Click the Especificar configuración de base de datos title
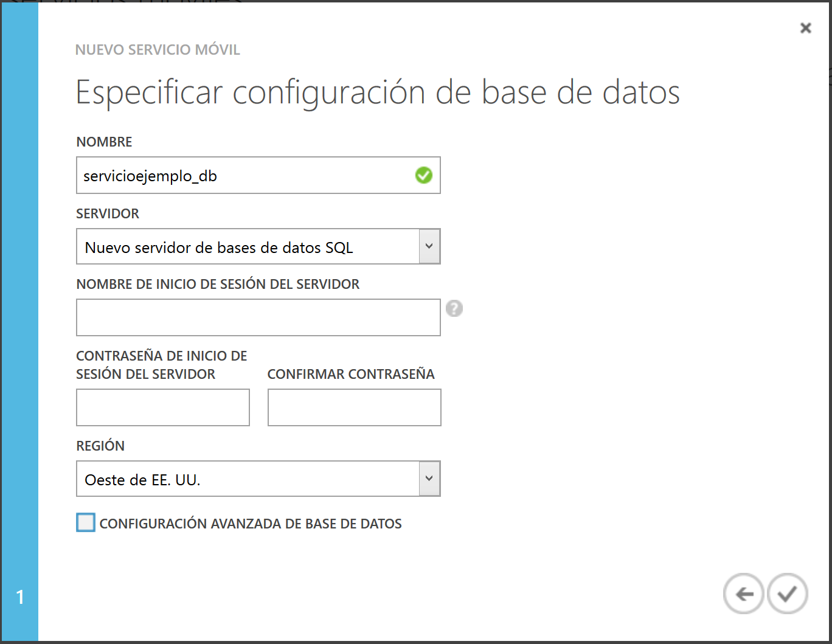Viewport: 832px width, 644px height. pyautogui.click(x=377, y=93)
